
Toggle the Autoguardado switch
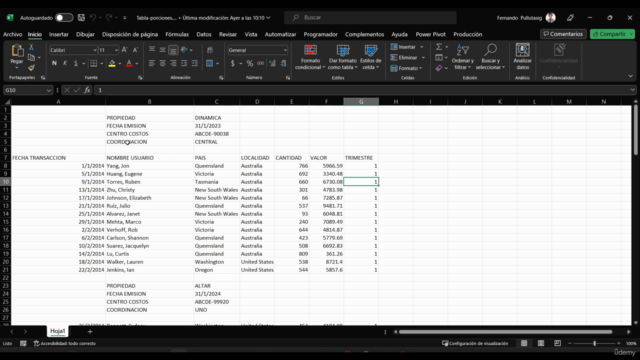tap(64, 18)
